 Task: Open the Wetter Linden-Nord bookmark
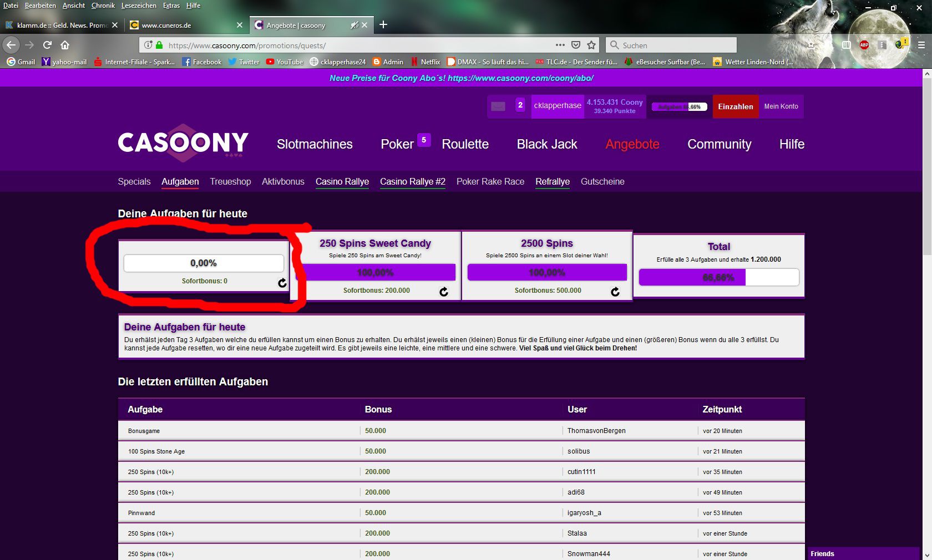click(753, 62)
